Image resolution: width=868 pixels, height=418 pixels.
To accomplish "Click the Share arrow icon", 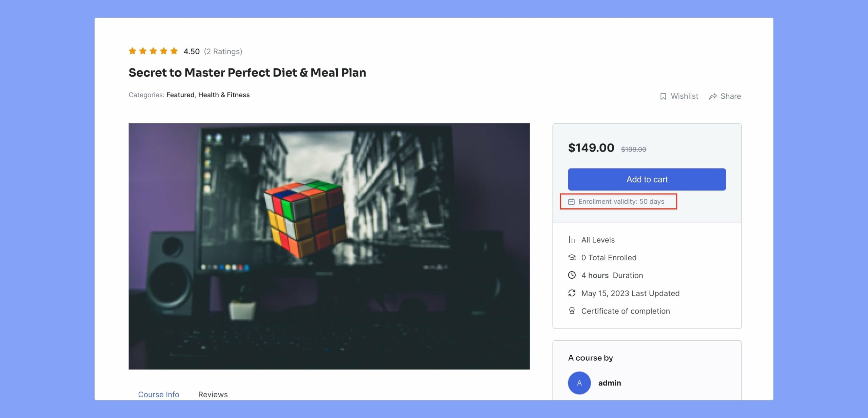I will click(x=713, y=96).
